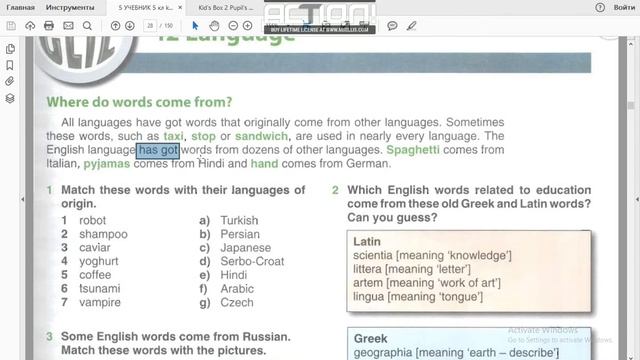Click the word 'robot' in the list

tap(92, 220)
